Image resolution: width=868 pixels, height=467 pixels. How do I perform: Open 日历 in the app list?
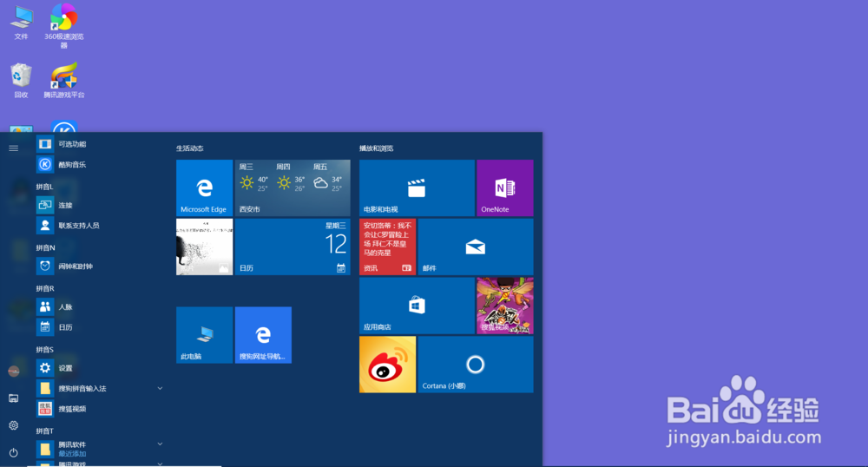[100, 327]
